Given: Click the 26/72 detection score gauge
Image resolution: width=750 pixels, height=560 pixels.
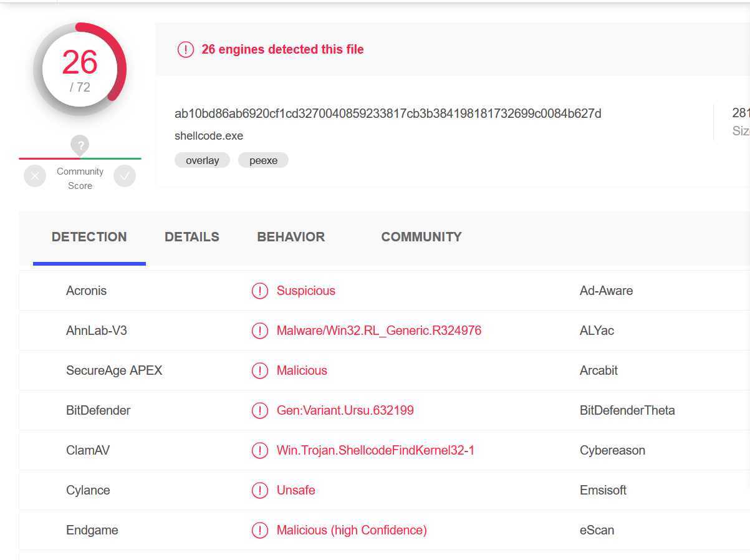Looking at the screenshot, I should 80,69.
